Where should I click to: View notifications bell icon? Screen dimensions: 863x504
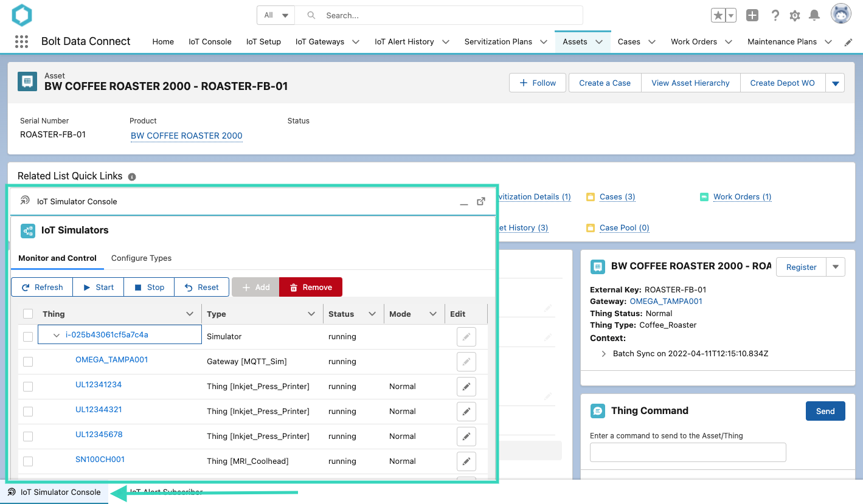click(x=814, y=16)
